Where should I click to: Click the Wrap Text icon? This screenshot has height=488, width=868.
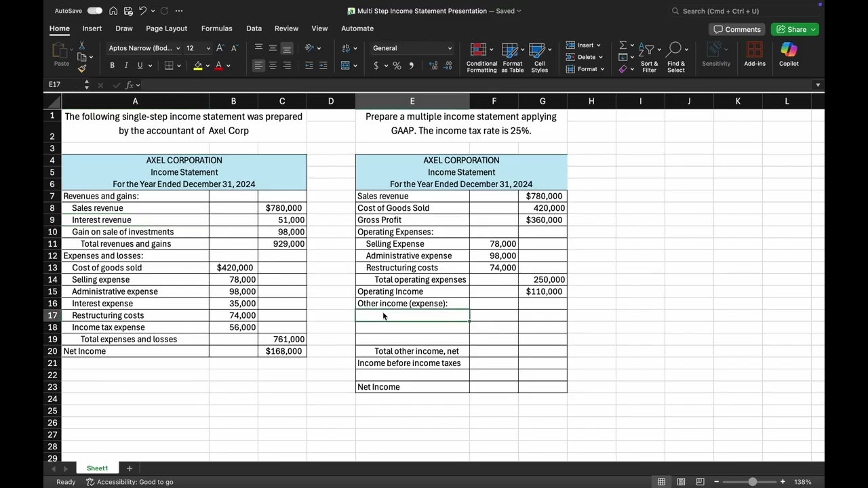point(346,48)
